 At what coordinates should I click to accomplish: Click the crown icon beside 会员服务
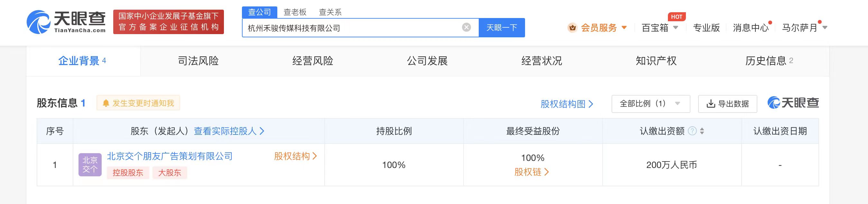tap(572, 28)
